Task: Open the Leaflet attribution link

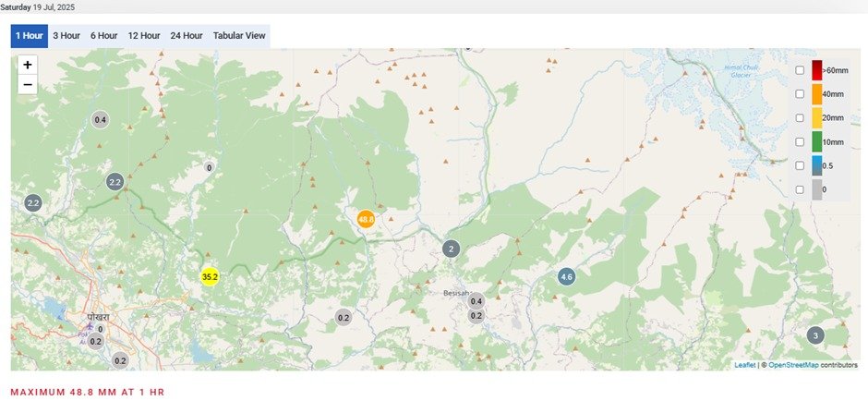Action: click(x=744, y=365)
